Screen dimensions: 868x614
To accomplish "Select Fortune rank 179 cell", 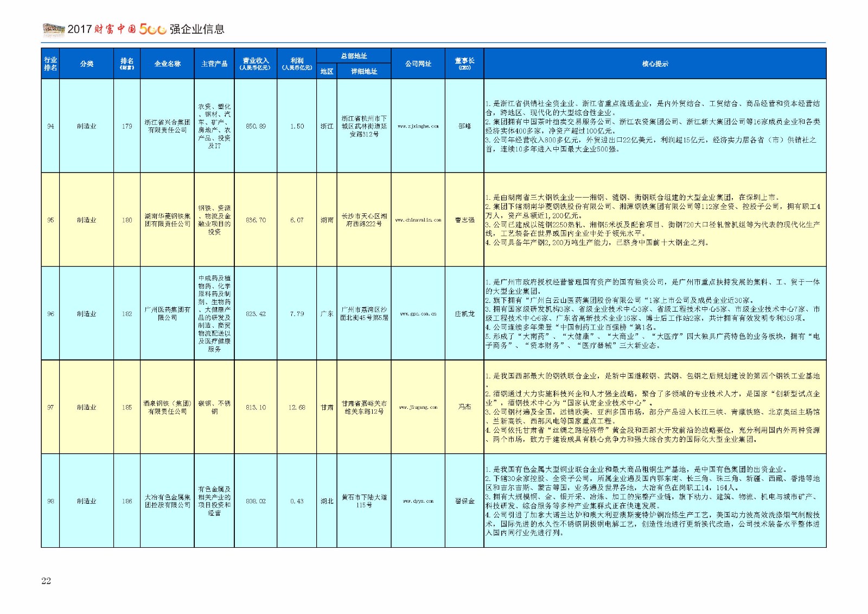I will tap(127, 126).
